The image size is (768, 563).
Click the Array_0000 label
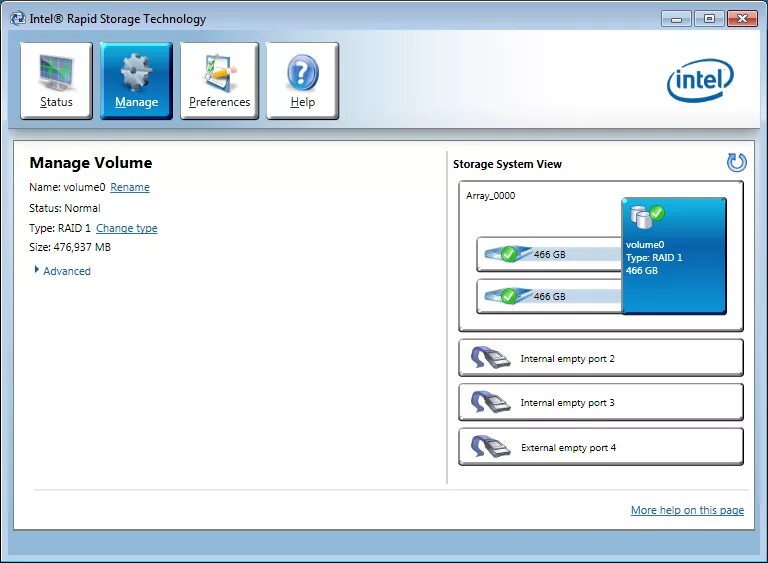[490, 196]
